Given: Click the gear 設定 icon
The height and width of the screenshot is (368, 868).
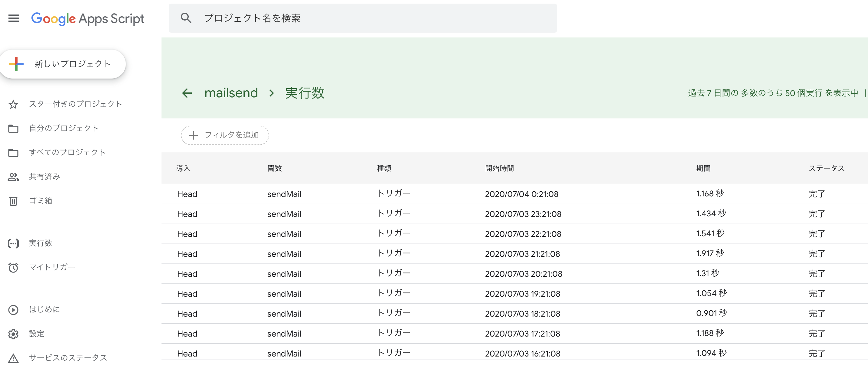Looking at the screenshot, I should [13, 334].
